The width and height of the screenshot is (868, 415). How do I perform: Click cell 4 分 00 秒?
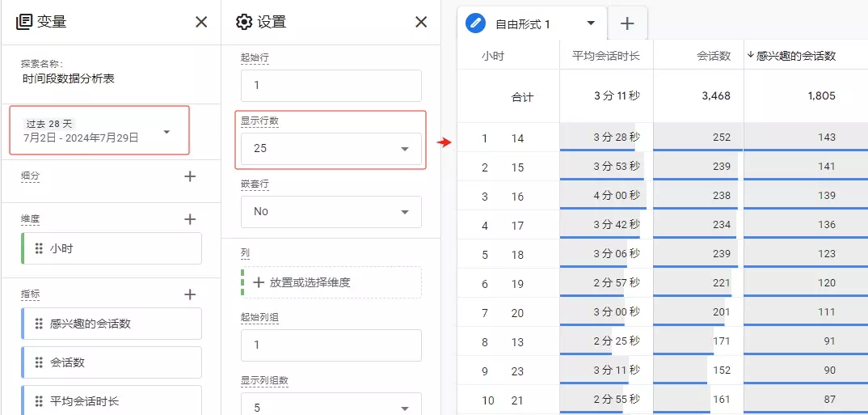pyautogui.click(x=617, y=195)
